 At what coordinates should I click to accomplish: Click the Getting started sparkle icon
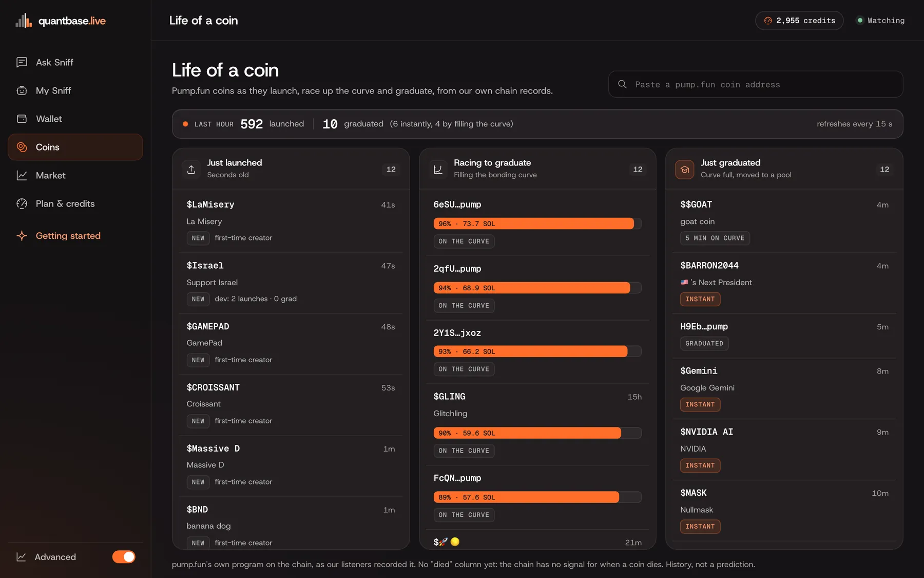tap(22, 236)
